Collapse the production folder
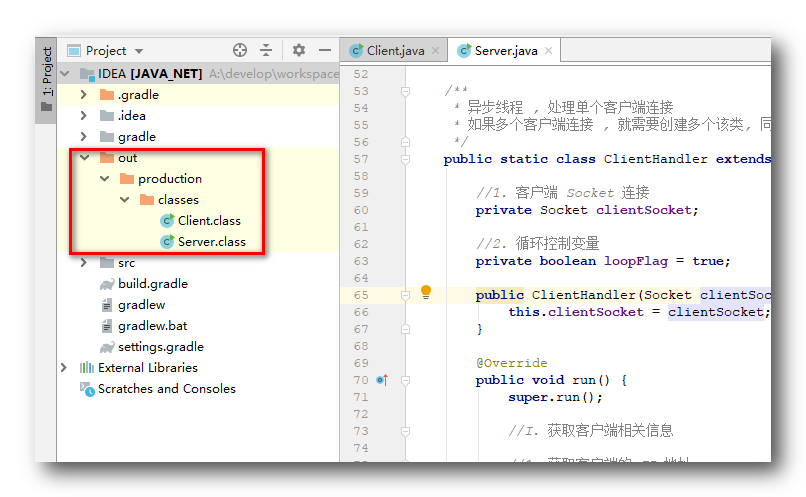The image size is (806, 497). [105, 178]
